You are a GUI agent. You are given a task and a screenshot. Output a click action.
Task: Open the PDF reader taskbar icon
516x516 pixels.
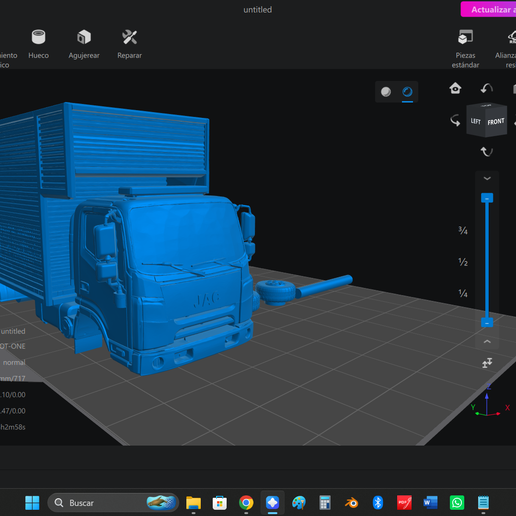pyautogui.click(x=404, y=503)
